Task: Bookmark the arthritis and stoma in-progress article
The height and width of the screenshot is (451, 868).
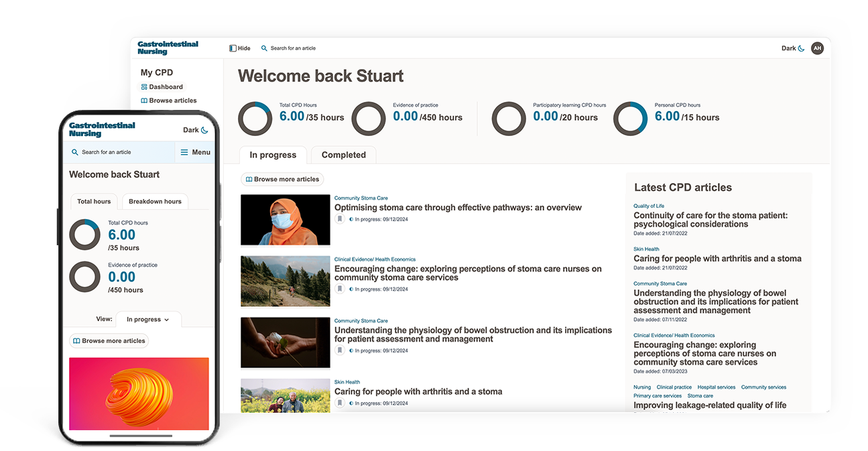Action: [x=340, y=403]
